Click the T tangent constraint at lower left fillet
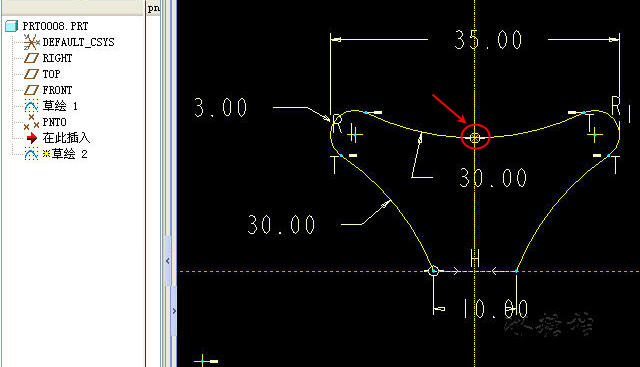Screen dimensions: 640x367 click(x=335, y=165)
